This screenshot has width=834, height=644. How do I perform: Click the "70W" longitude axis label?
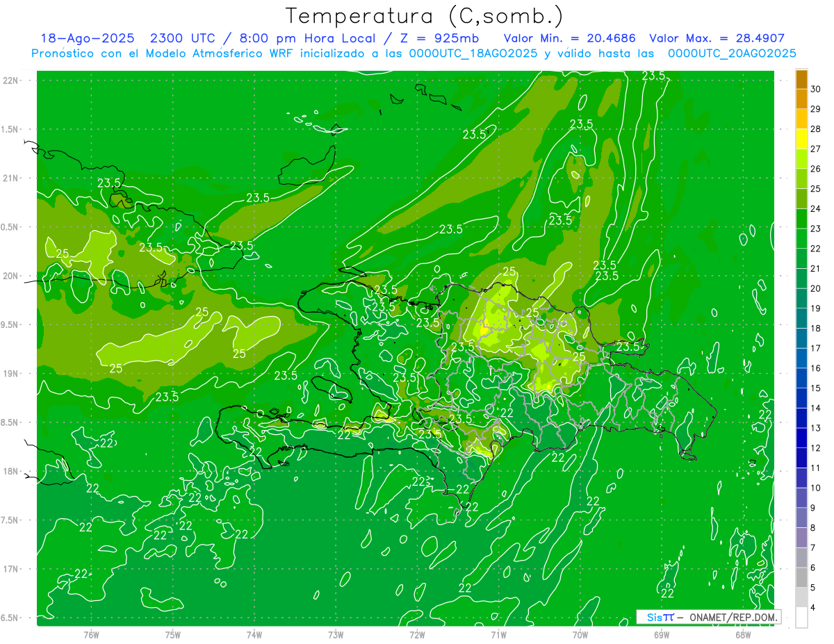[580, 634]
